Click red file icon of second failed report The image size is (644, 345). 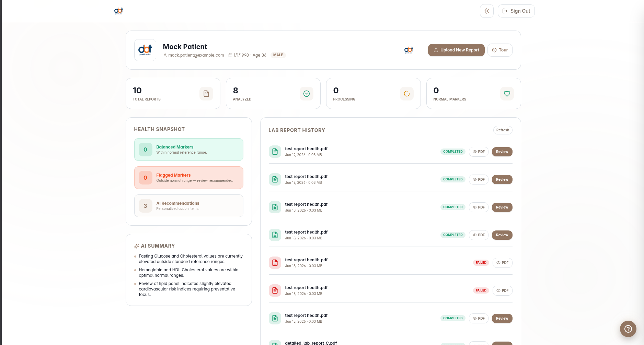click(x=275, y=290)
